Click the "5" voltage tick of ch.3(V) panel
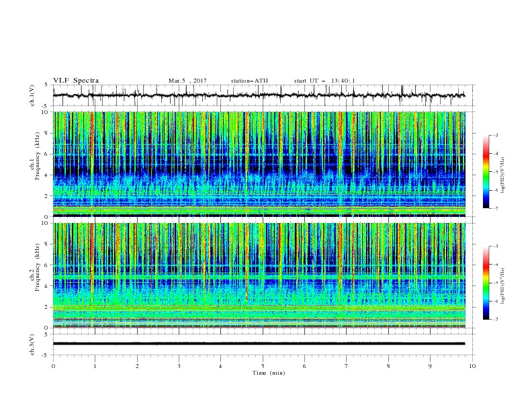 pyautogui.click(x=47, y=334)
